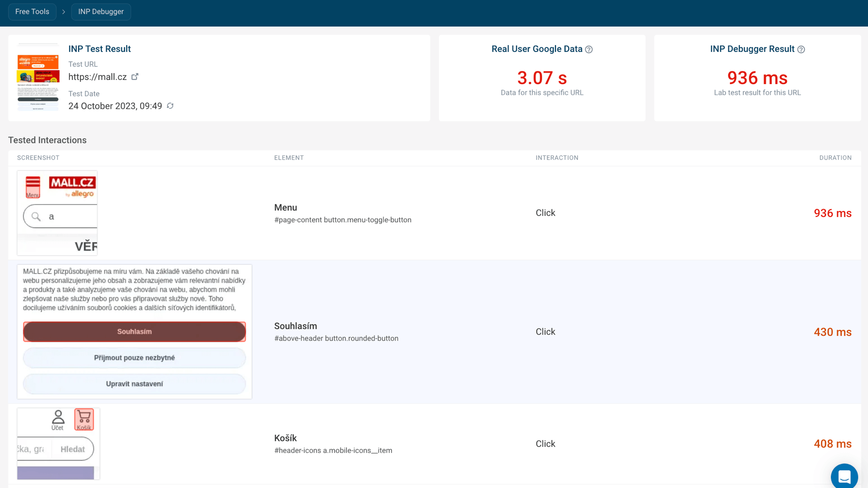Click the 3.07 s Real User Data value
This screenshot has height=488, width=868.
(542, 78)
